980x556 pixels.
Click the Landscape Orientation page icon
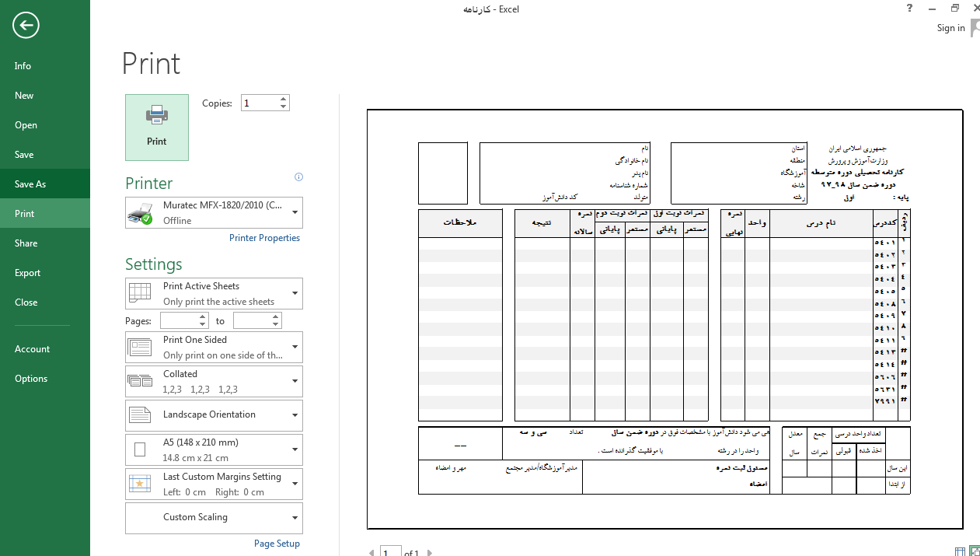(x=140, y=415)
